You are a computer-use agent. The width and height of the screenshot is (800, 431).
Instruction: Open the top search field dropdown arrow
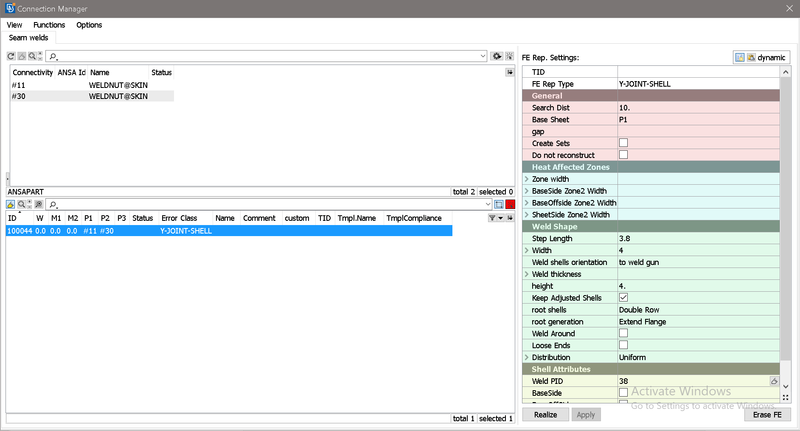point(483,56)
